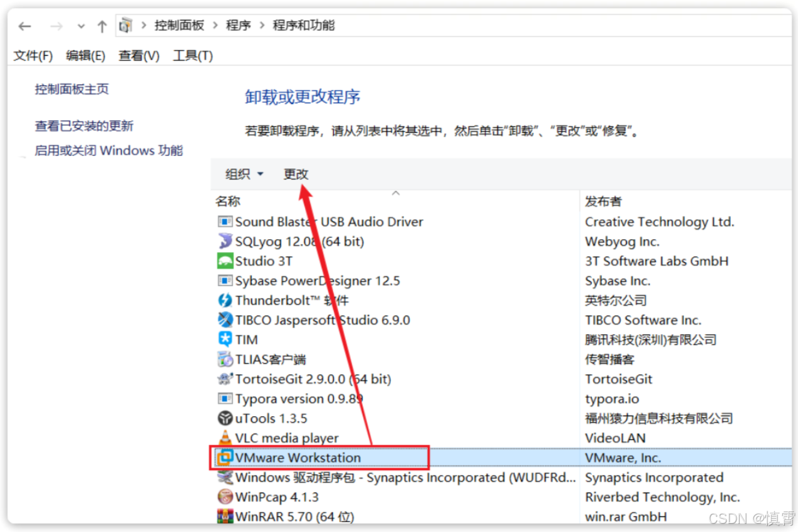798x532 pixels.
Task: Select the WinPcap 4.1.3 row
Action: (x=501, y=497)
